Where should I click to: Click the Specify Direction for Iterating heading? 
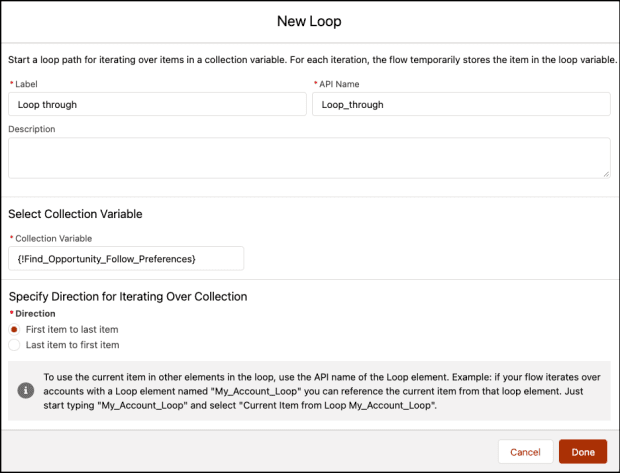tap(128, 297)
